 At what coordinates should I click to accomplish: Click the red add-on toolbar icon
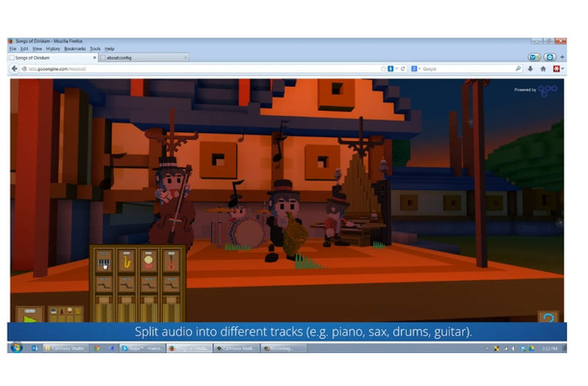(557, 69)
